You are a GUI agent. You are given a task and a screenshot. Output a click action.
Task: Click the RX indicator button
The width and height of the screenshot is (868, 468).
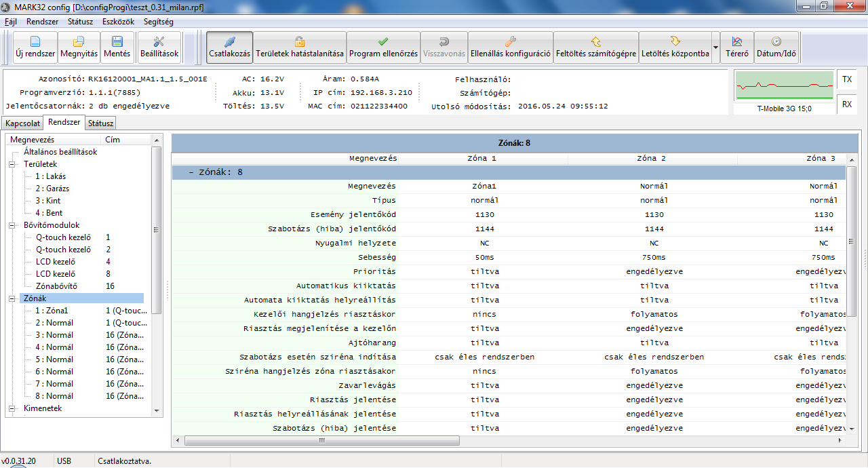pos(847,104)
